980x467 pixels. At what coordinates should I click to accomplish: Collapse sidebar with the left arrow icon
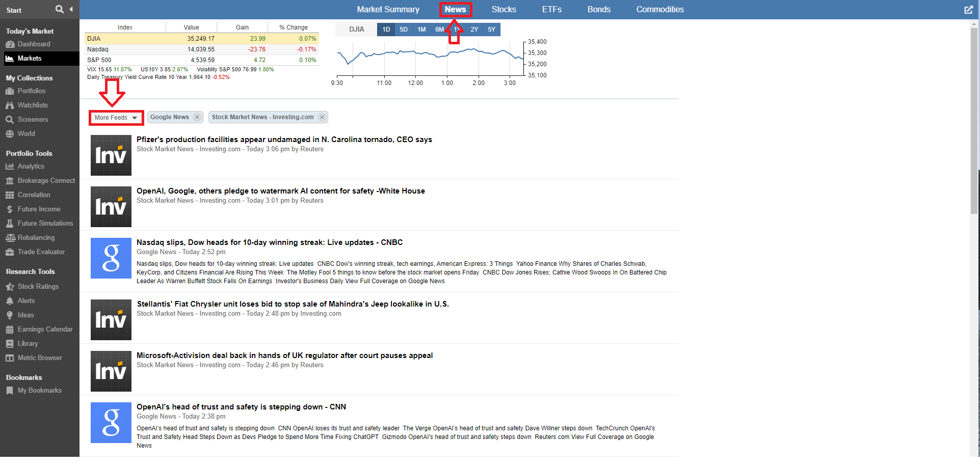tap(71, 9)
